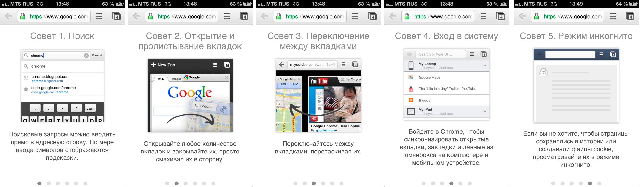Tap Cancel next to the chrome search field

point(97,56)
